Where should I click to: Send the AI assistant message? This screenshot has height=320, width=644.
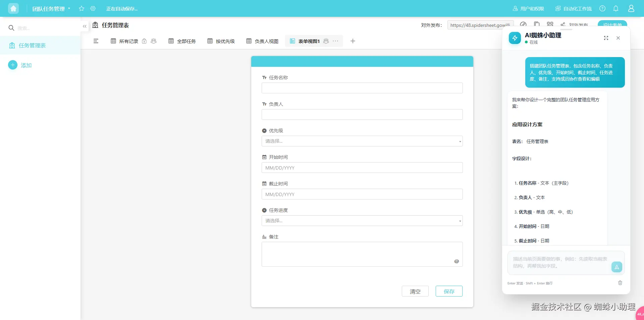pyautogui.click(x=617, y=267)
